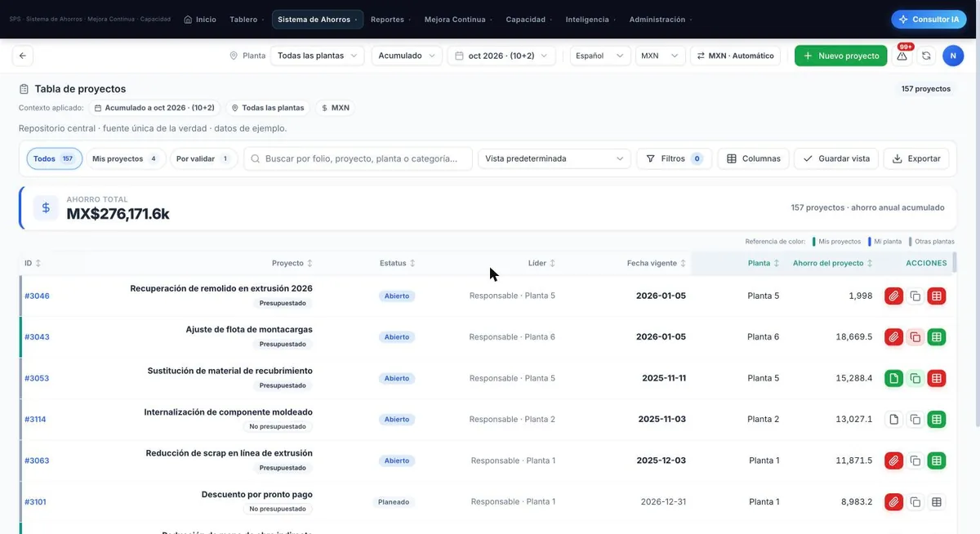Viewport: 980px width, 534px height.
Task: Open the Todas las plantas dropdown
Action: coord(318,56)
